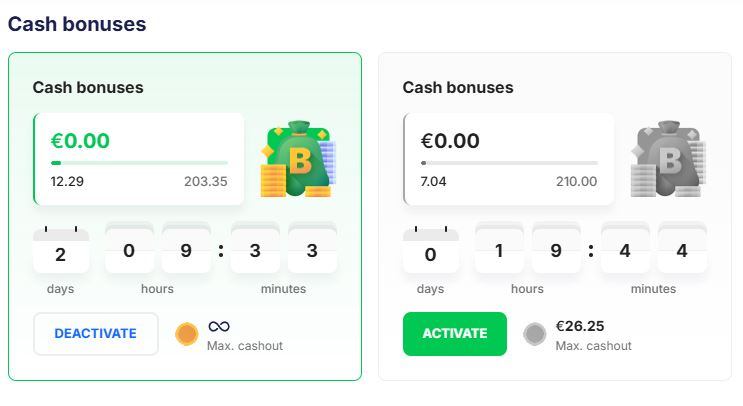743x406 pixels.
Task: Click the days calendar tile showing 2
Action: (x=60, y=253)
